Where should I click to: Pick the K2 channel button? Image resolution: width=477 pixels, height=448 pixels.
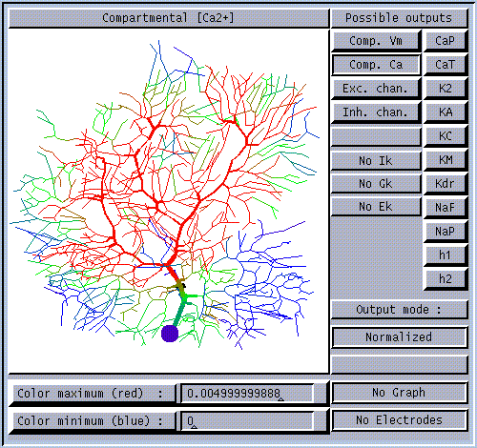(x=446, y=89)
